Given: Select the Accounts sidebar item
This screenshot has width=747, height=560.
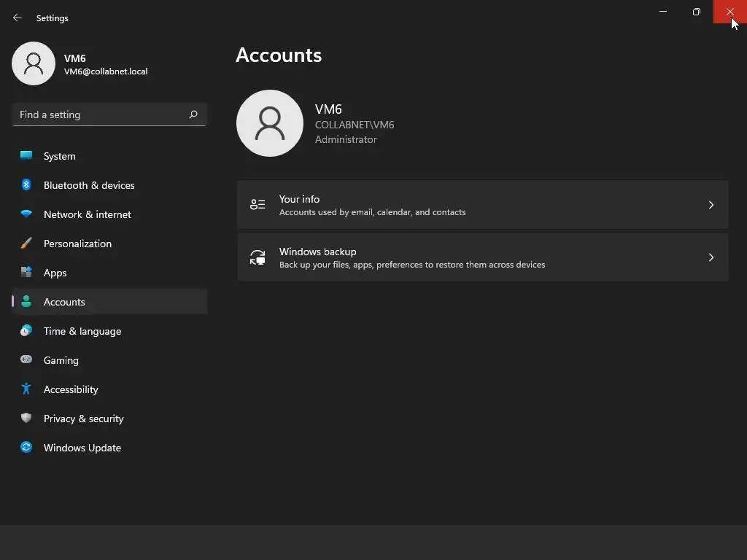Looking at the screenshot, I should click(x=109, y=302).
